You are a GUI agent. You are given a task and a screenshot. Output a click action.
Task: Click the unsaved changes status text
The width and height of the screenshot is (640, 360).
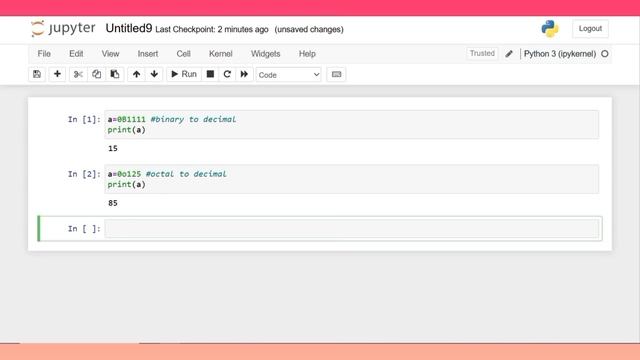click(309, 29)
